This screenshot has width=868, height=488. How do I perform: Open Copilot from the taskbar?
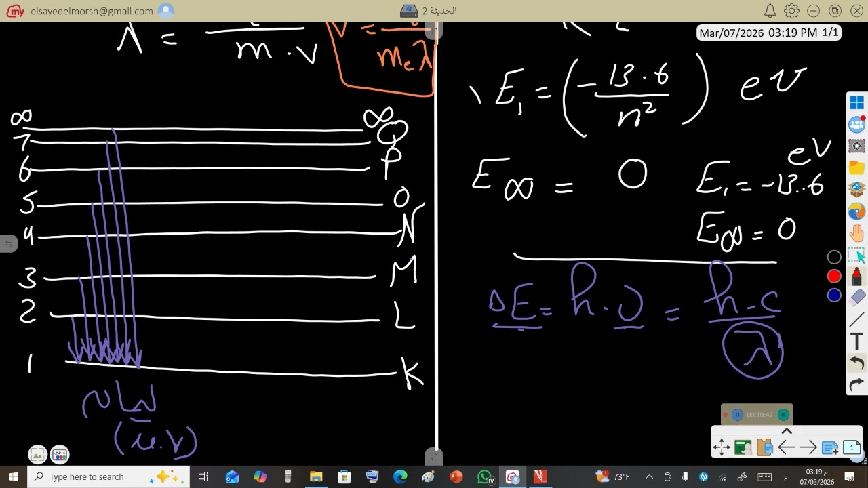(260, 476)
